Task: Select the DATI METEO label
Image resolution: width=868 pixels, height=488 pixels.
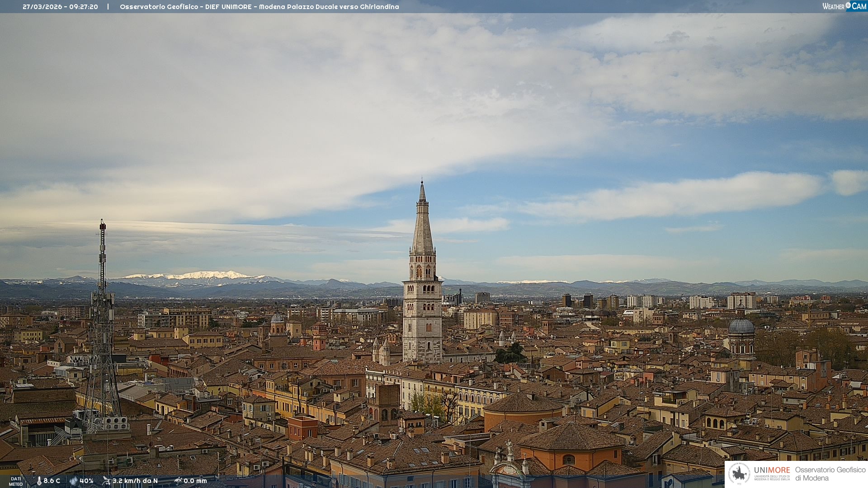Action: pyautogui.click(x=16, y=482)
